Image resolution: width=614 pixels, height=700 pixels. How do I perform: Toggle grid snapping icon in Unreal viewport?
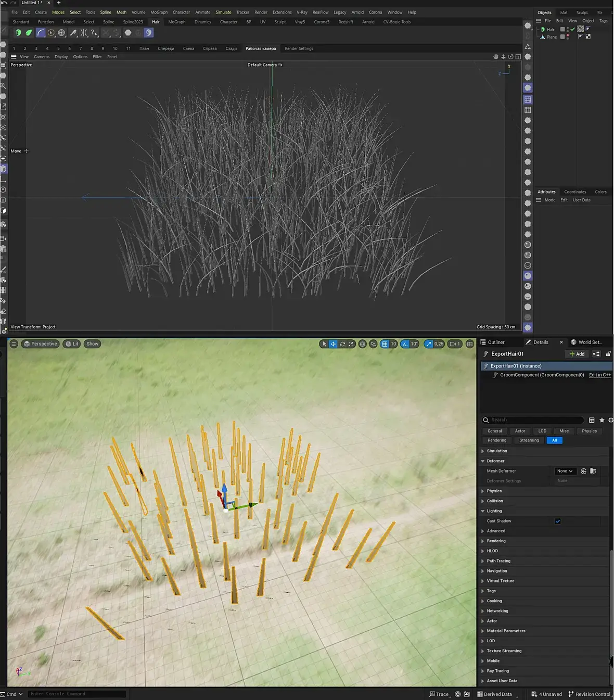[x=385, y=344]
